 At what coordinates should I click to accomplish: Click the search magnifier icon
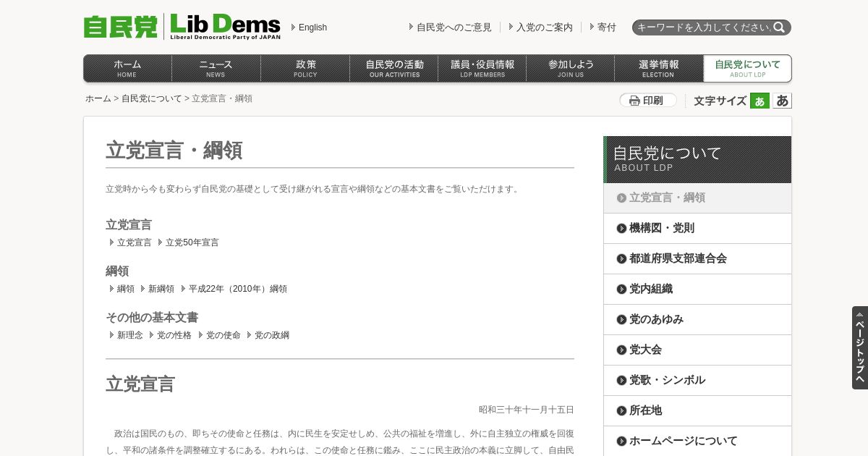pyautogui.click(x=778, y=28)
